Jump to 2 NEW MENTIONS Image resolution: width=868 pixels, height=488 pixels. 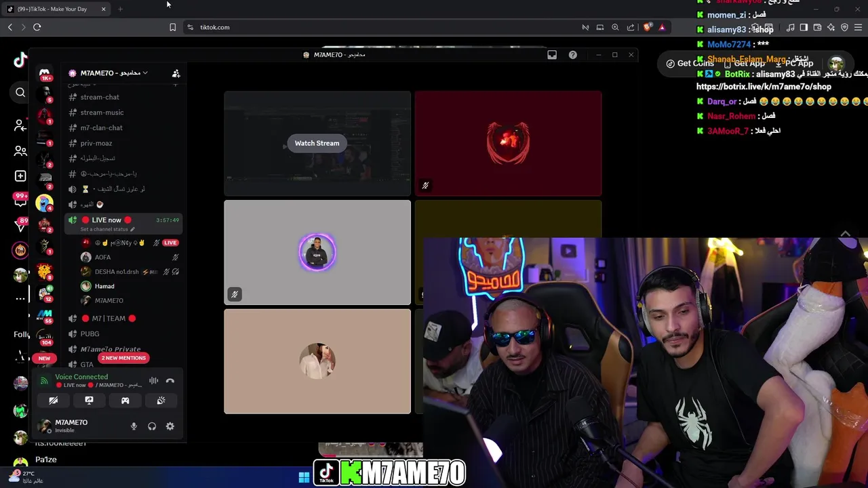(123, 358)
